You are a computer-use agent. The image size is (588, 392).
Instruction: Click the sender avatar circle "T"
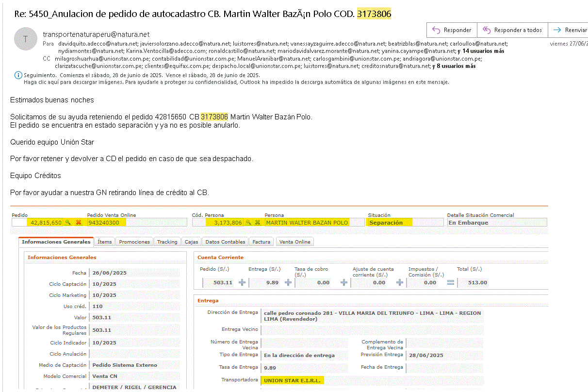coord(26,39)
